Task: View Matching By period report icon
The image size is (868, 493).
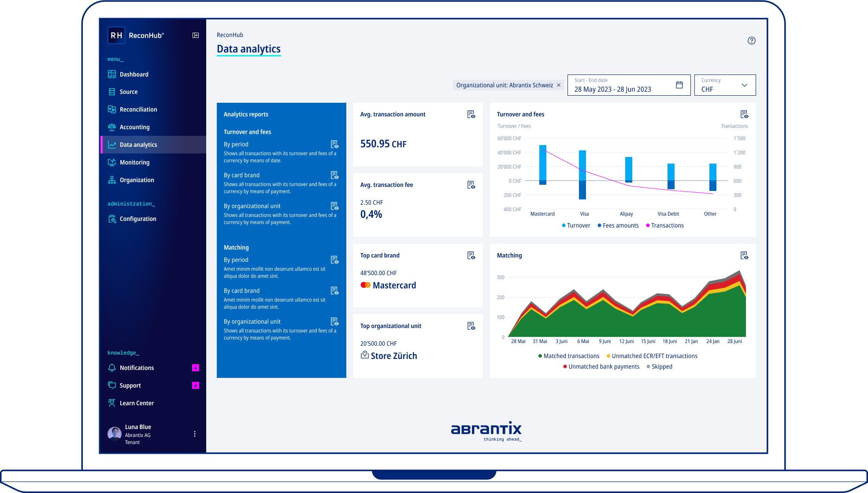Action: click(335, 260)
